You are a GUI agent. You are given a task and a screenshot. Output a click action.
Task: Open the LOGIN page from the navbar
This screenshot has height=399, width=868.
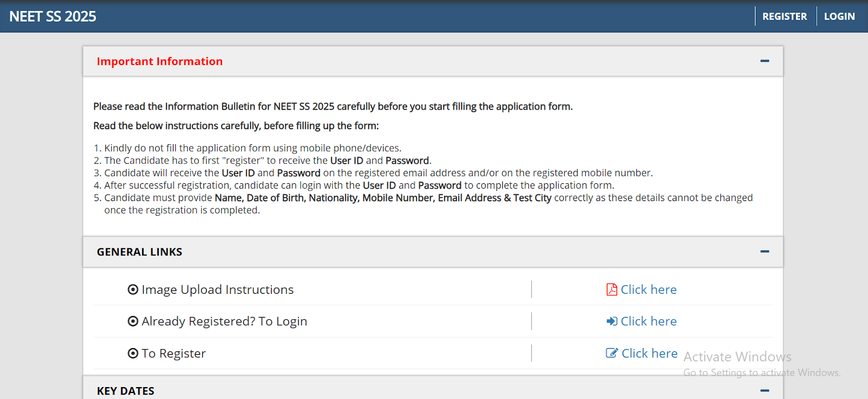(839, 16)
